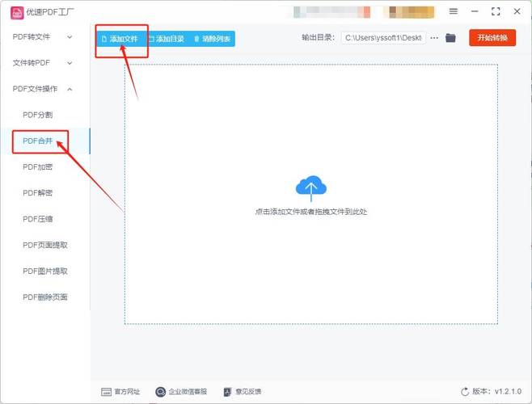Select PDF加密 in the sidebar
The image size is (532, 404).
[x=37, y=166]
